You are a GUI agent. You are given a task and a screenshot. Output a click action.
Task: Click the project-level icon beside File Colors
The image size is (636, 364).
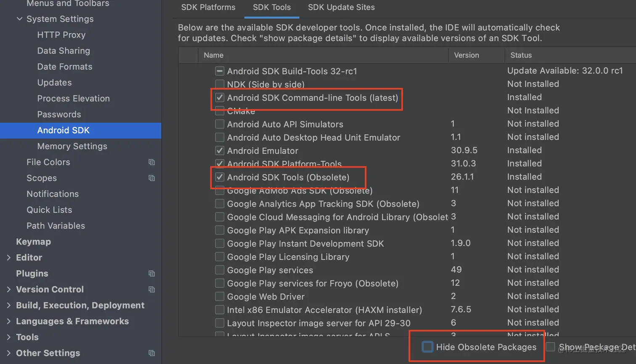pos(152,162)
